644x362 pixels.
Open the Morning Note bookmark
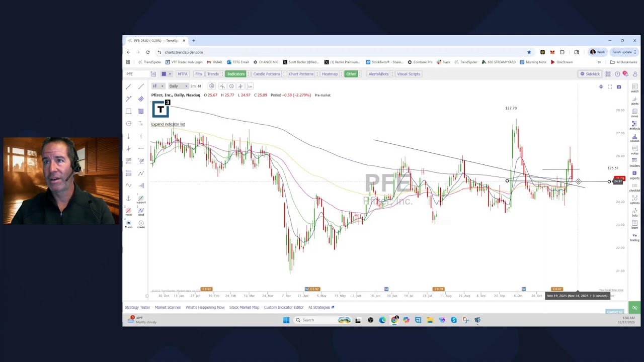(x=533, y=62)
